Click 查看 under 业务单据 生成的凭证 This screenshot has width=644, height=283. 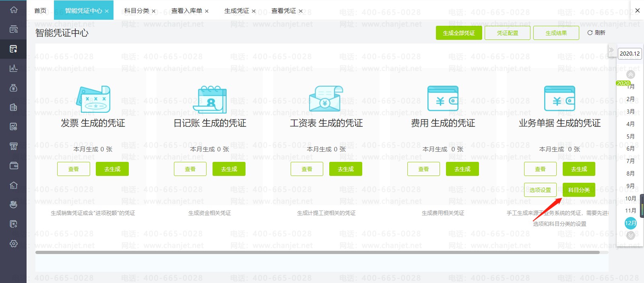(x=540, y=169)
